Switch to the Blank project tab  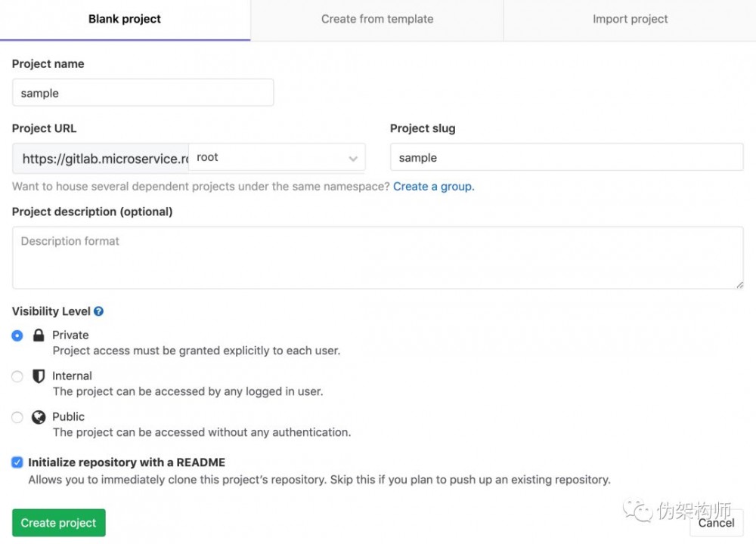(125, 20)
